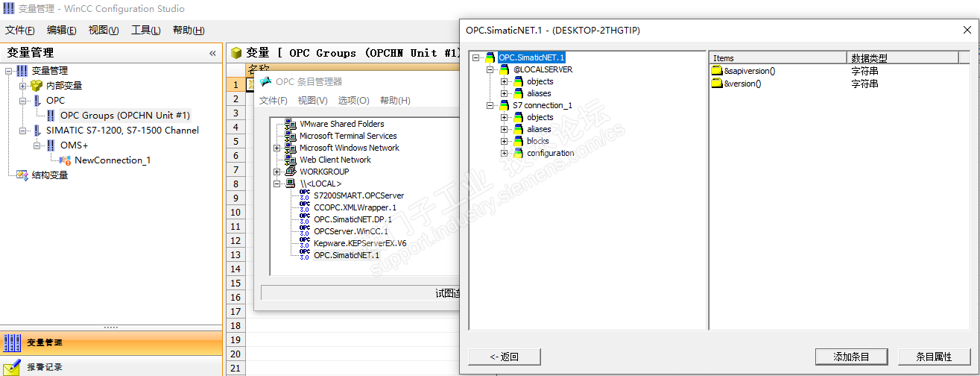The width and height of the screenshot is (980, 376).
Task: Click the &version() item icon
Action: (718, 84)
